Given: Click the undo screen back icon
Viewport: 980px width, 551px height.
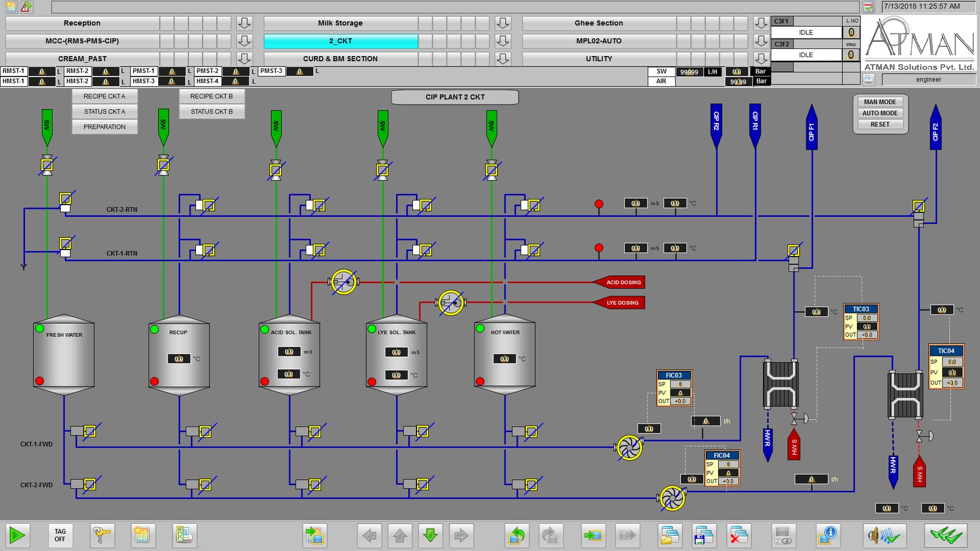Looking at the screenshot, I should 516,535.
